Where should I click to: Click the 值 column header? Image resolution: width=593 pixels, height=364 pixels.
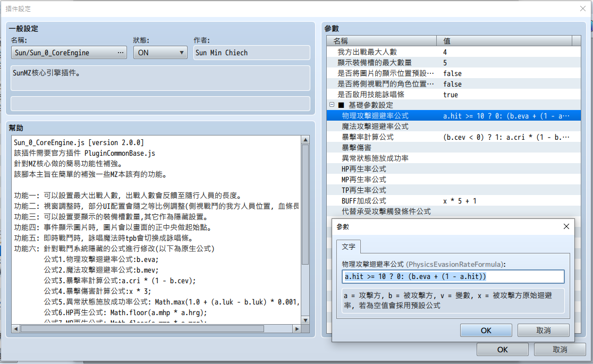(x=504, y=41)
